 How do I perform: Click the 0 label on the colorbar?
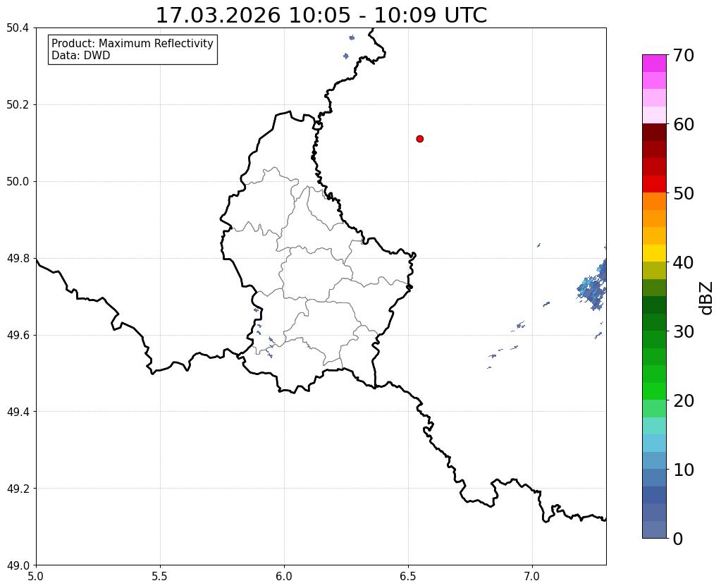coord(678,539)
